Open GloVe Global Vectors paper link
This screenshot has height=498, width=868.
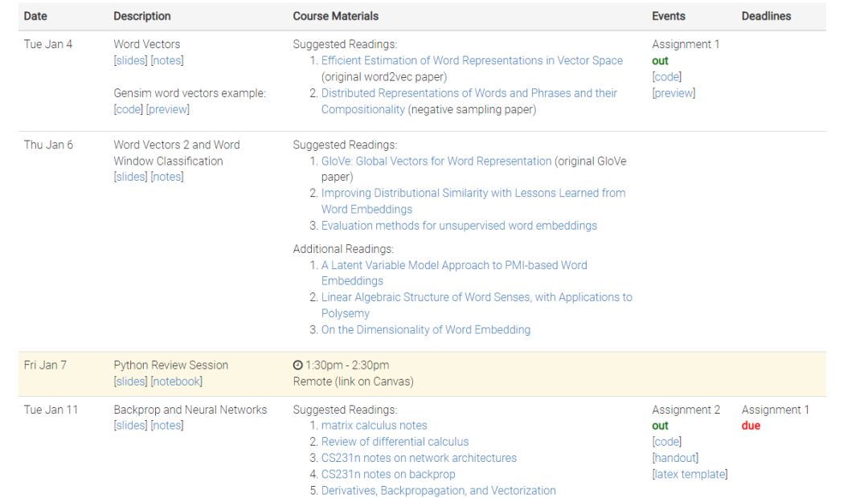pyautogui.click(x=436, y=161)
